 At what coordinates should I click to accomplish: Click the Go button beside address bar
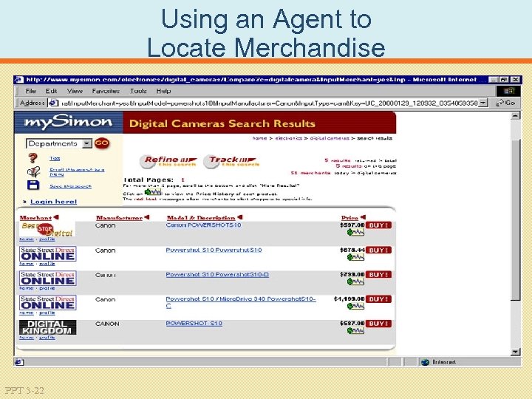click(x=505, y=103)
